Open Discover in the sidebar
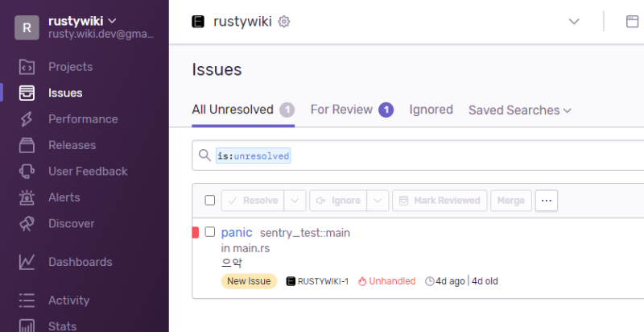The width and height of the screenshot is (644, 332). point(72,223)
